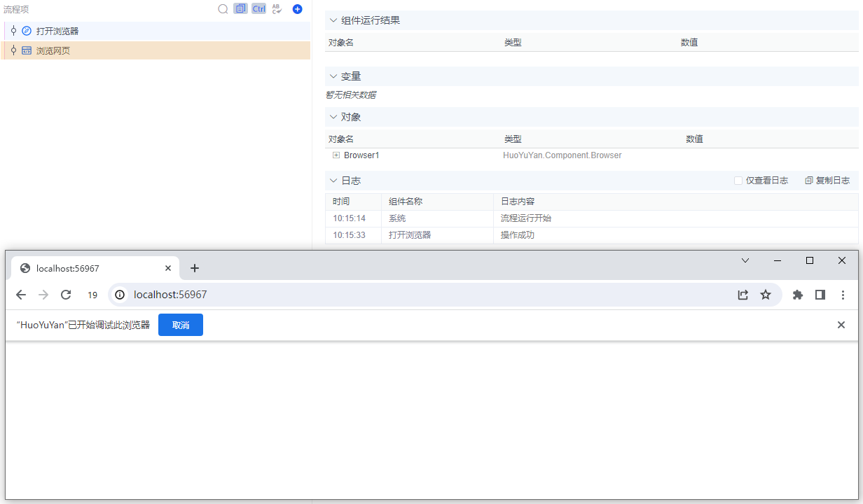Click the extensions puzzle icon in browser toolbar
Image resolution: width=863 pixels, height=504 pixels.
pyautogui.click(x=798, y=295)
